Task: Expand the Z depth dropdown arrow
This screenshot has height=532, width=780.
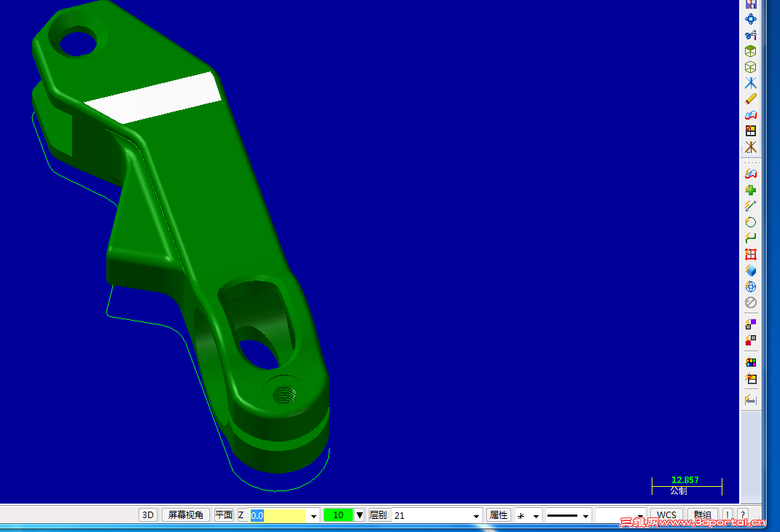Action: 313,516
